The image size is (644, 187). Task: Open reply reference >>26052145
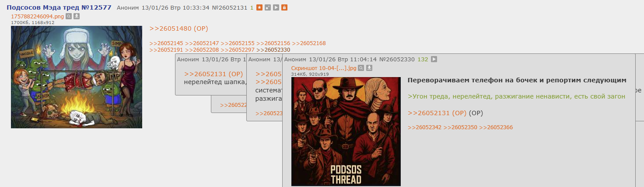166,43
